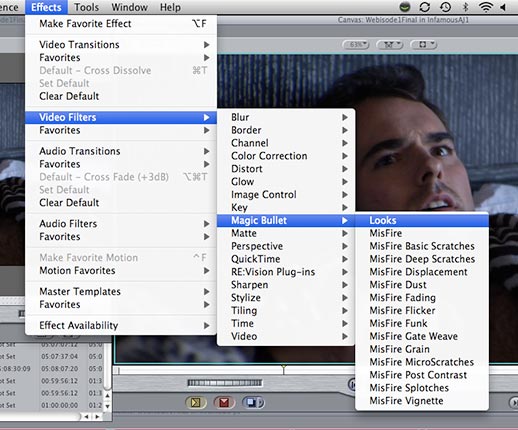Click the highlighted Effects menu

tap(46, 7)
